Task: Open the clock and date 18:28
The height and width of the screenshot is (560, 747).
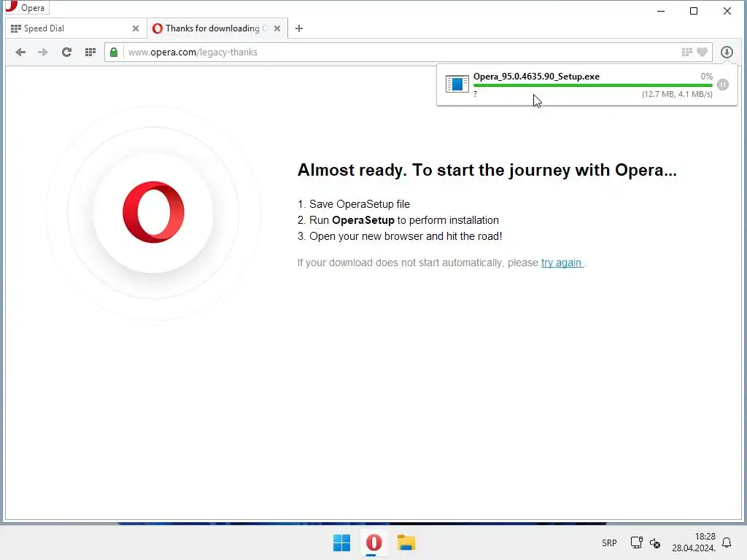Action: [694, 542]
